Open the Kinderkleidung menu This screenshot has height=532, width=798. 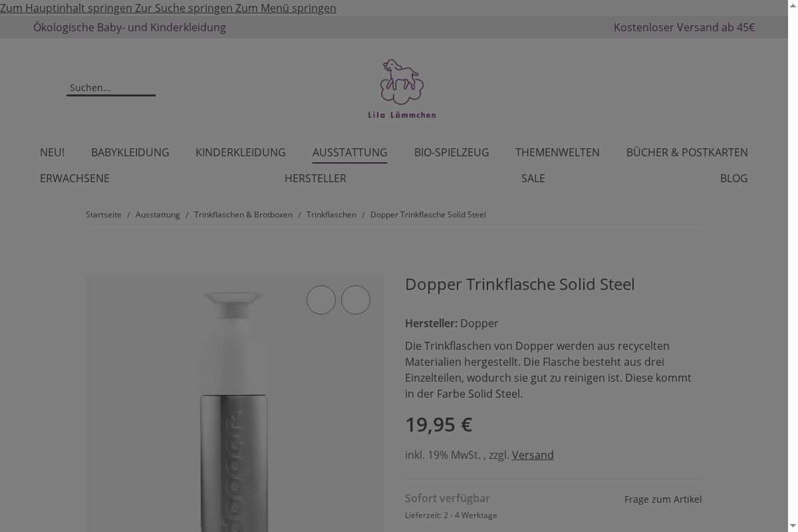pos(241,152)
